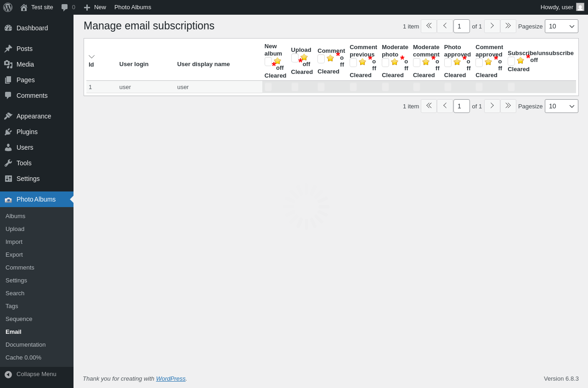Click the Plugins plug icon
The image size is (588, 388).
click(x=8, y=132)
